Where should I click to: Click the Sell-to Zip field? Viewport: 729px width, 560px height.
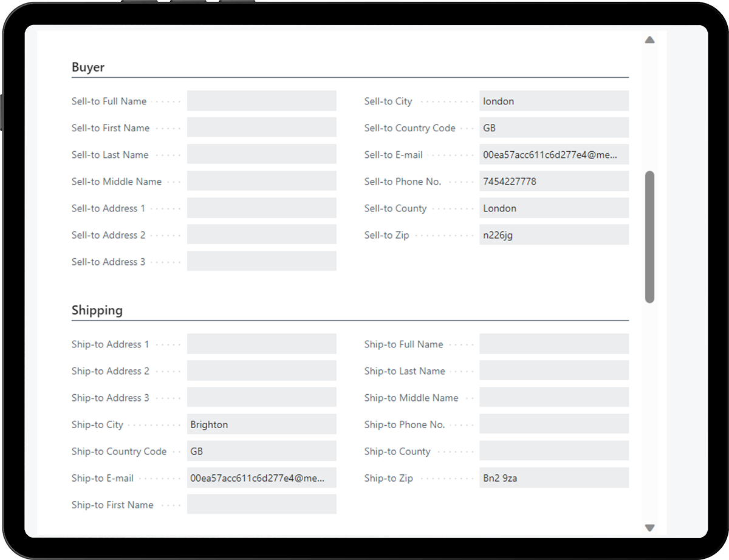pos(553,235)
